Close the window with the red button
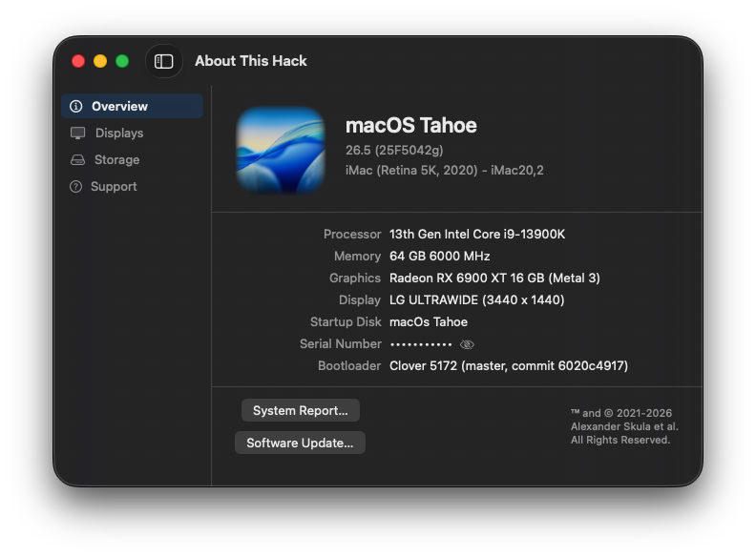This screenshot has width=756, height=557. (78, 61)
